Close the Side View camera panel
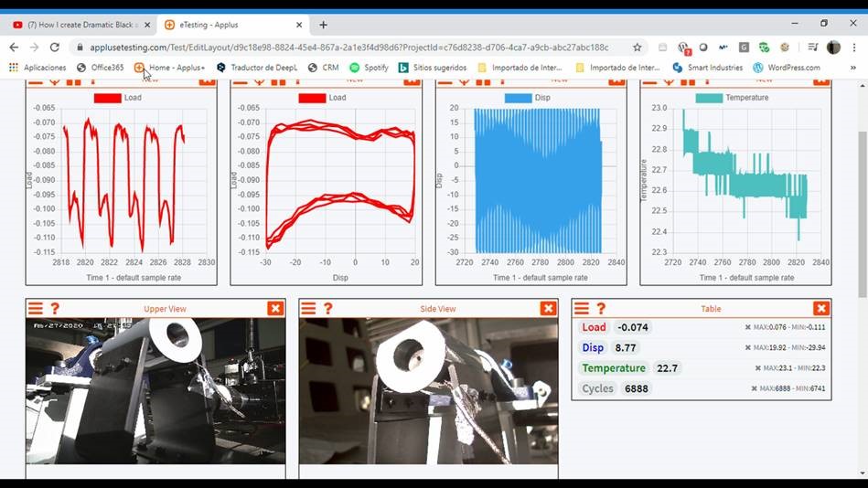Image resolution: width=868 pixels, height=488 pixels. [548, 309]
